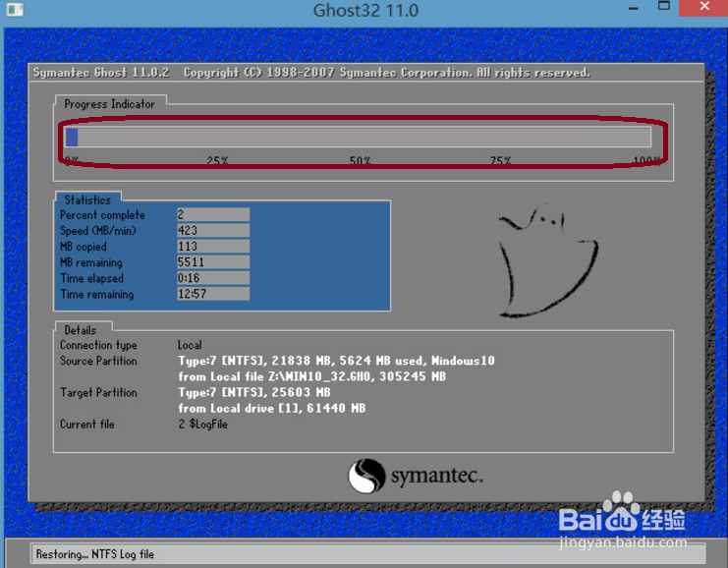Click the Time remaining value 12:57

coord(213,294)
